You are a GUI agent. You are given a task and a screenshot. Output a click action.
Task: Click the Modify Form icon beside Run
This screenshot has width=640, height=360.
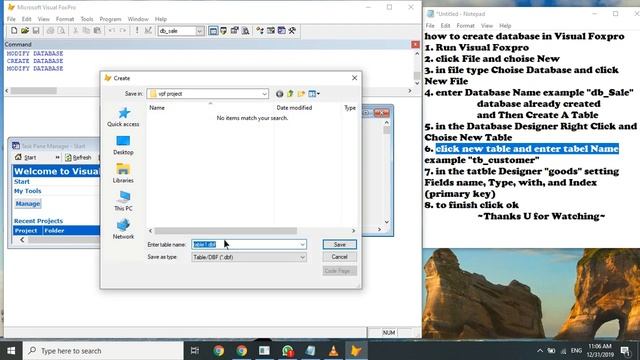point(148,31)
